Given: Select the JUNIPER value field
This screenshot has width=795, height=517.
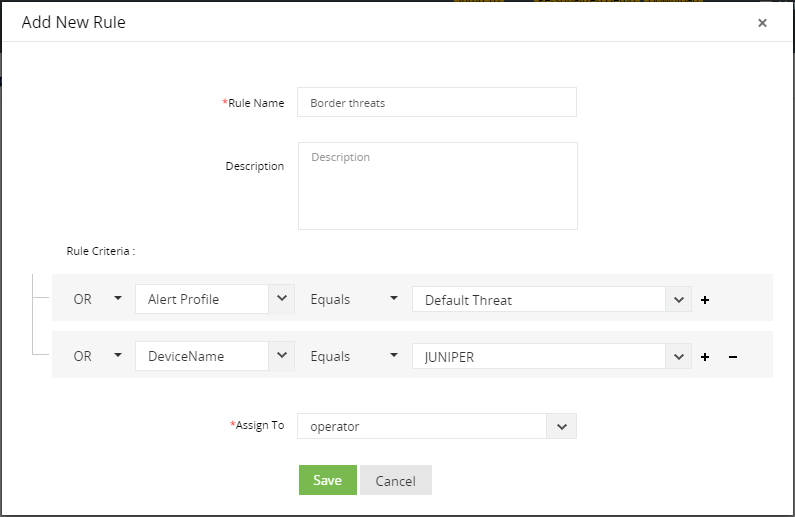Looking at the screenshot, I should [539, 356].
